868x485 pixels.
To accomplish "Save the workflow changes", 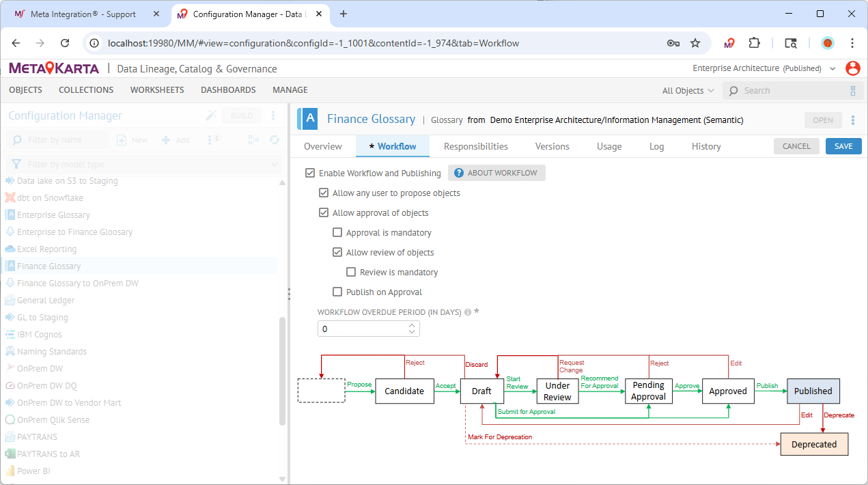I will [843, 146].
